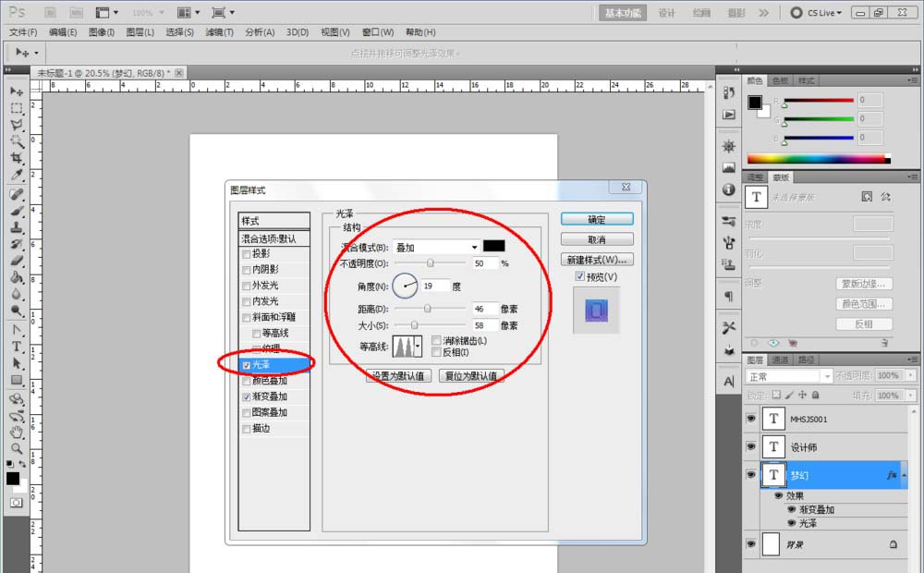Toggle Quick Mask mode icon
Viewport: 924px width, 573px height.
(17, 503)
